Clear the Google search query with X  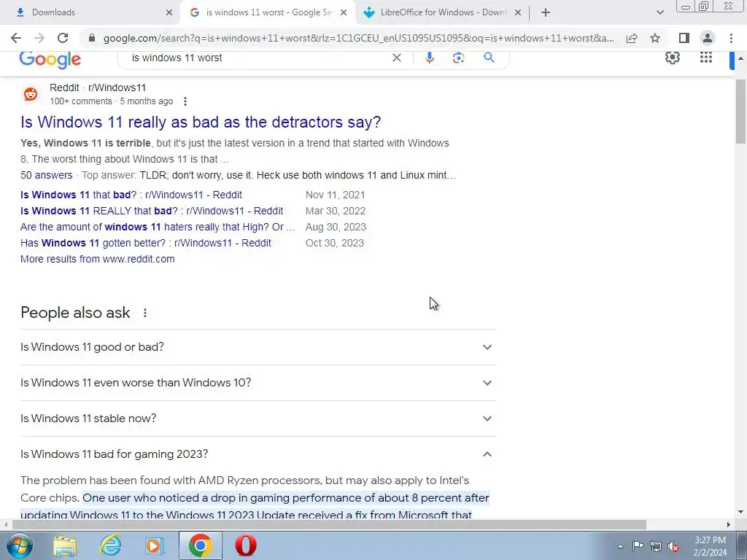(x=396, y=58)
